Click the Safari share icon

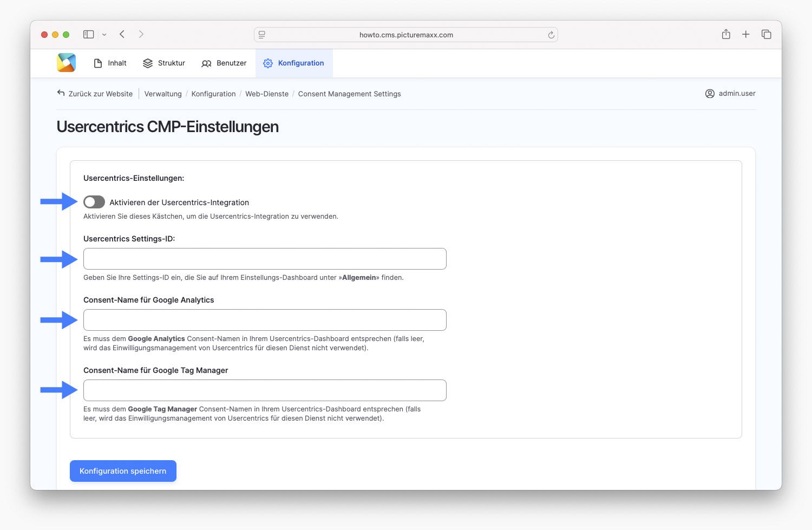click(726, 35)
